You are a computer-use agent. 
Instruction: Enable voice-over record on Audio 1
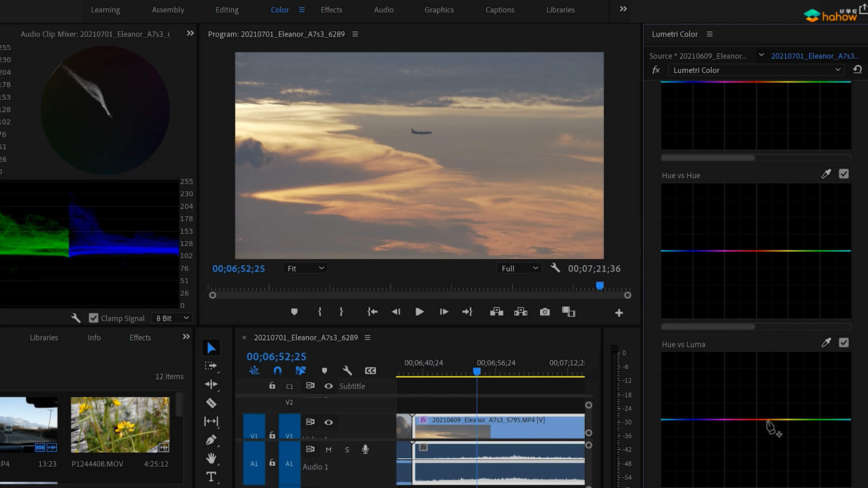(x=365, y=450)
